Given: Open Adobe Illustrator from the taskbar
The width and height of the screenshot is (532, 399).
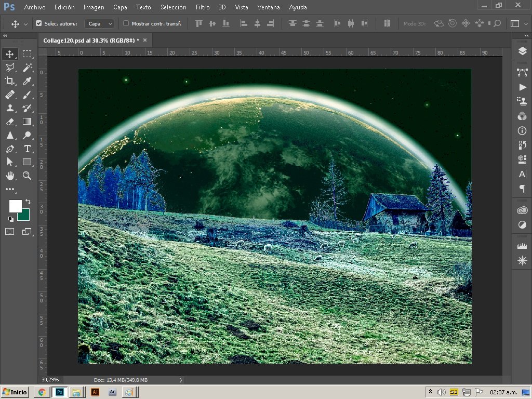Looking at the screenshot, I should click(x=95, y=392).
